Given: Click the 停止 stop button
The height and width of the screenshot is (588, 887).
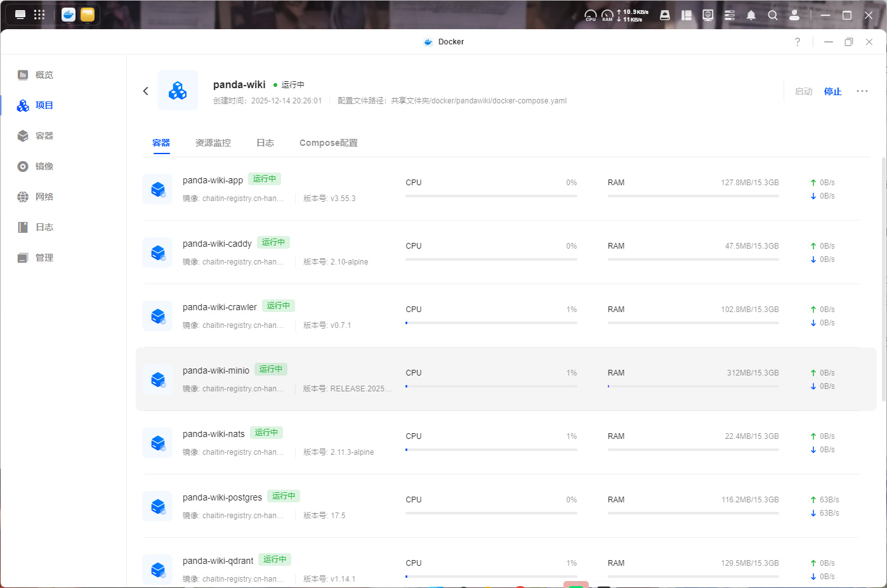Looking at the screenshot, I should 833,91.
